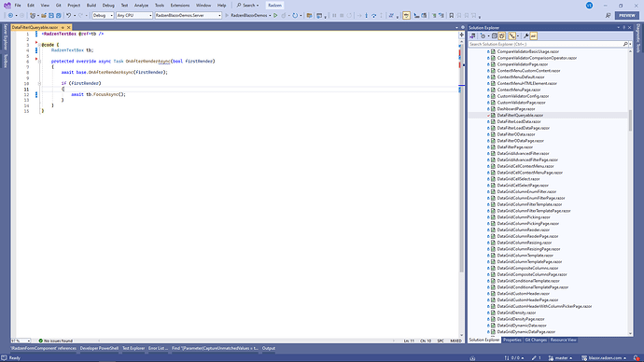Open the Search box in title bar
Viewport: 644px width, 362px height.
pyautogui.click(x=248, y=6)
